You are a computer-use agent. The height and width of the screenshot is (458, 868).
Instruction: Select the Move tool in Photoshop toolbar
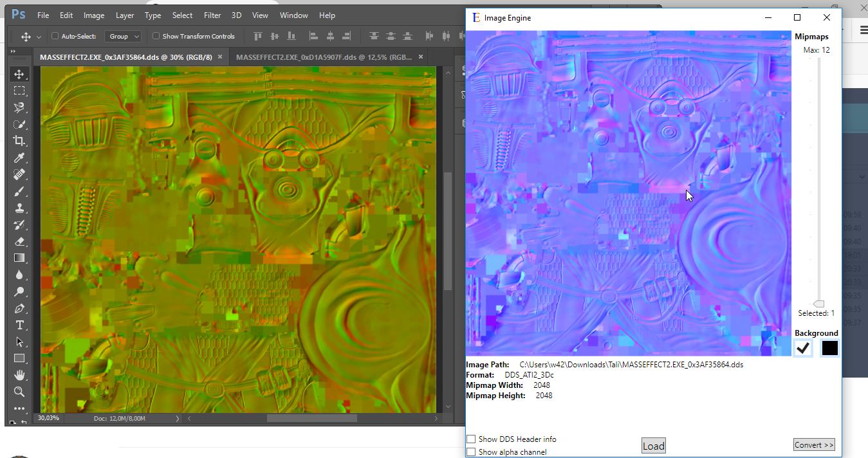tap(19, 75)
